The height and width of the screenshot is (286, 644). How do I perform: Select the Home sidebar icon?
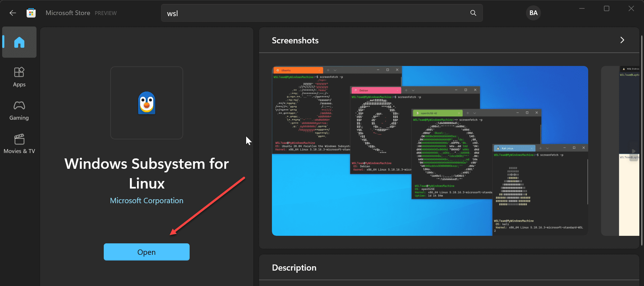(x=19, y=42)
